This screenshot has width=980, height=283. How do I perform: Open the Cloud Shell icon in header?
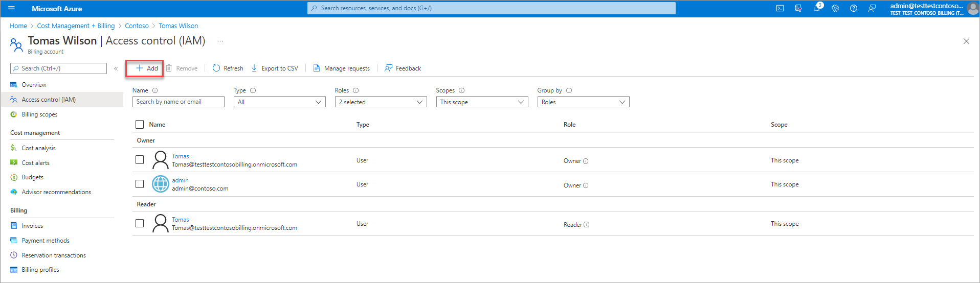[779, 8]
